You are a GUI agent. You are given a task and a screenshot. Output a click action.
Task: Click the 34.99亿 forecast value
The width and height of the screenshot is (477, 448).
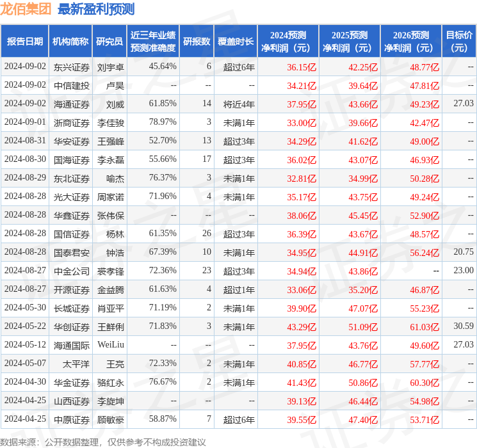[363, 179]
